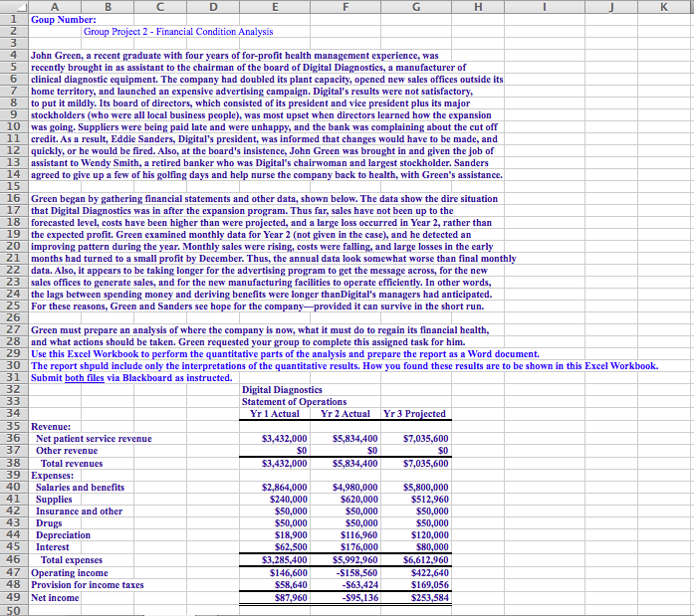This screenshot has height=616, width=694.
Task: Click the 'Depreciation' label
Action: pos(63,535)
